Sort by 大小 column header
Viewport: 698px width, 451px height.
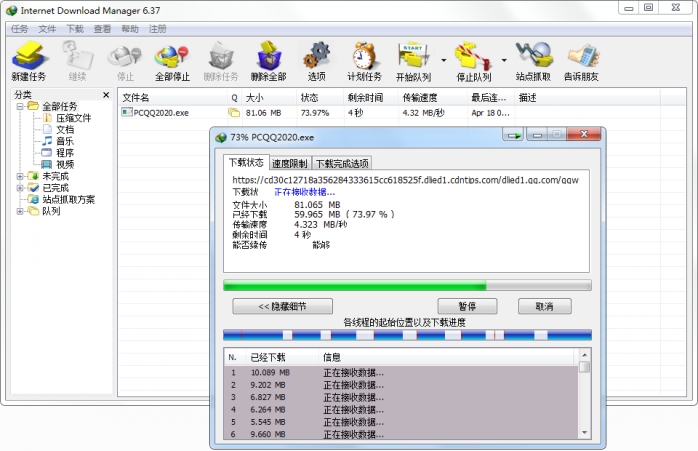point(269,98)
